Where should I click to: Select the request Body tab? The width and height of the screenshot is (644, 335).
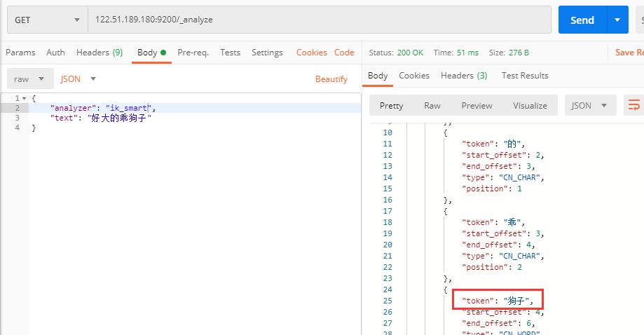click(x=151, y=53)
